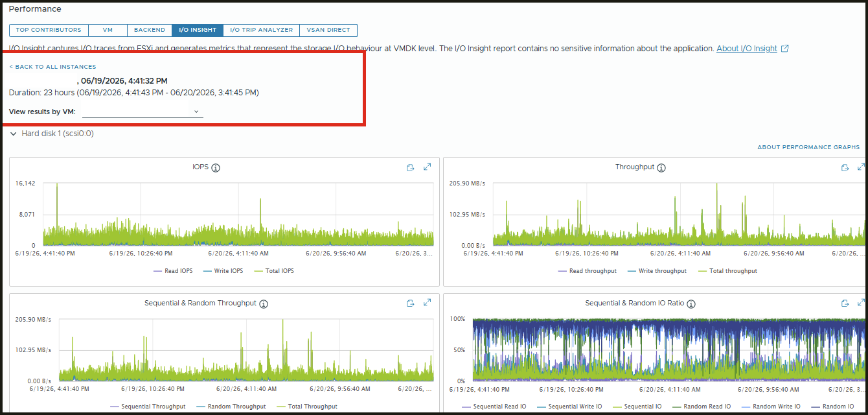
Task: Go back to all instances
Action: pyautogui.click(x=52, y=67)
